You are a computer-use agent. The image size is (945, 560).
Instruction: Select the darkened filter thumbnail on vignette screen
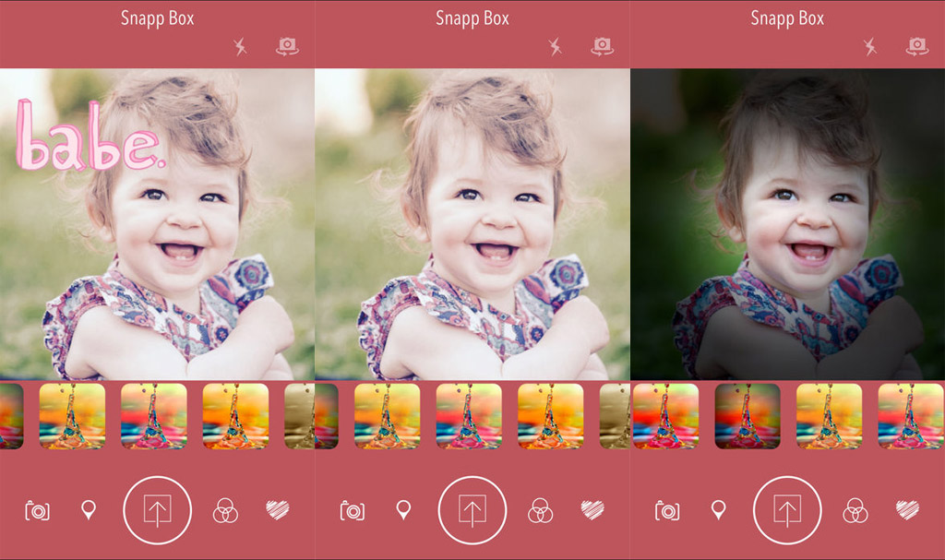pos(747,416)
